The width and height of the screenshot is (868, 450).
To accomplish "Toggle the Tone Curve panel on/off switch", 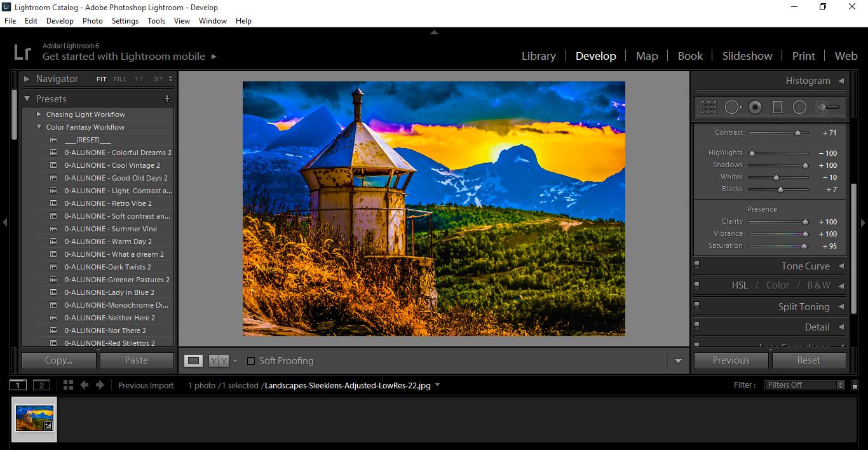I will tap(697, 265).
